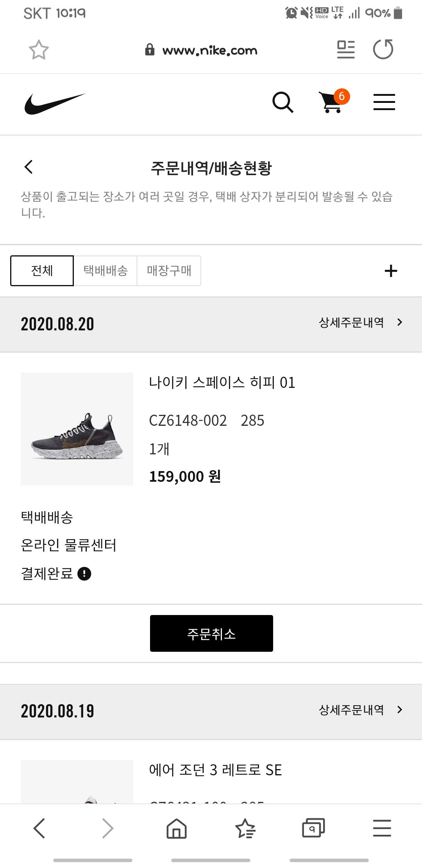
Task: Open the search magnifier icon
Action: (283, 102)
